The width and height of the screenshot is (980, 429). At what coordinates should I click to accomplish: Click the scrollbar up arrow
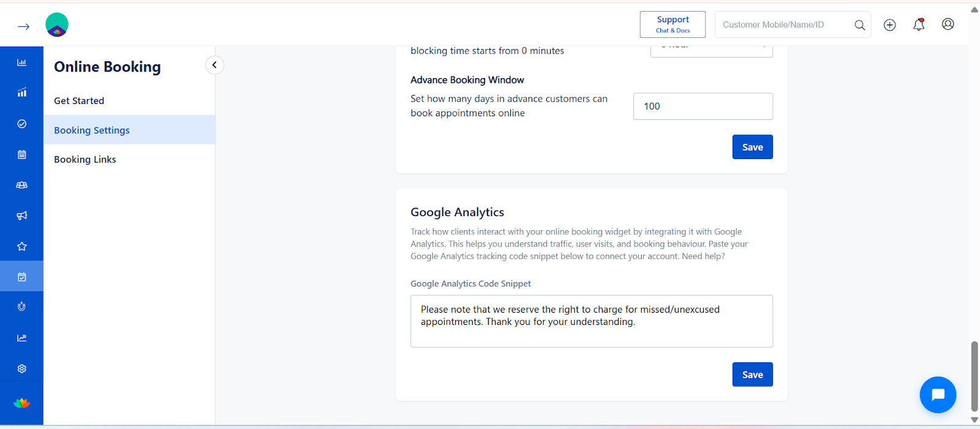click(x=974, y=10)
